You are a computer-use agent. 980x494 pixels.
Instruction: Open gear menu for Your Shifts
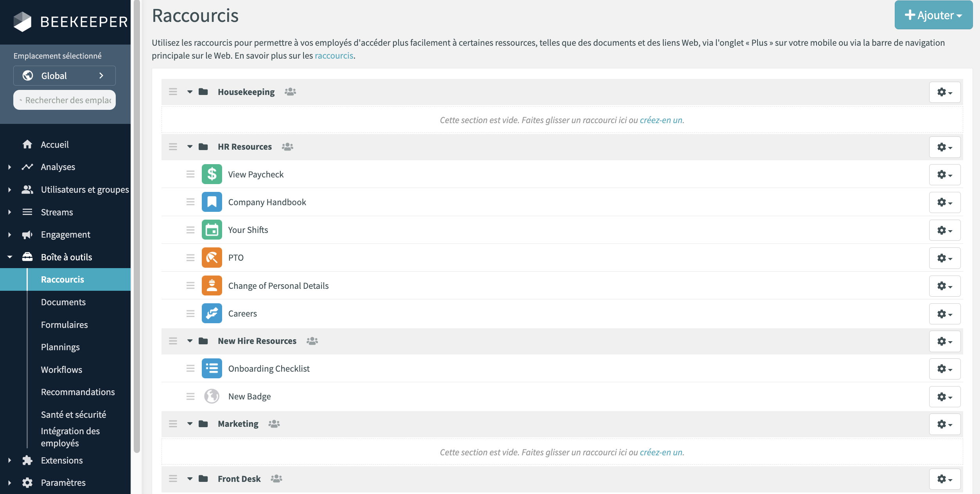coord(945,230)
